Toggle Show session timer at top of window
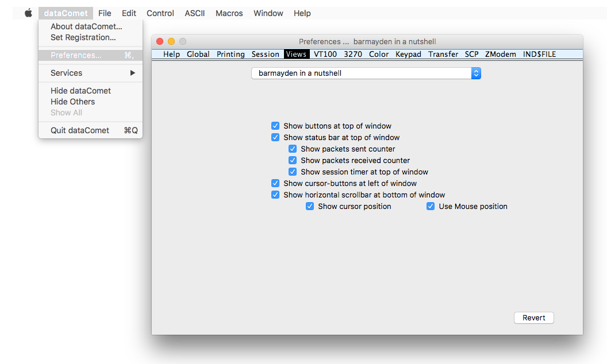 [x=293, y=172]
